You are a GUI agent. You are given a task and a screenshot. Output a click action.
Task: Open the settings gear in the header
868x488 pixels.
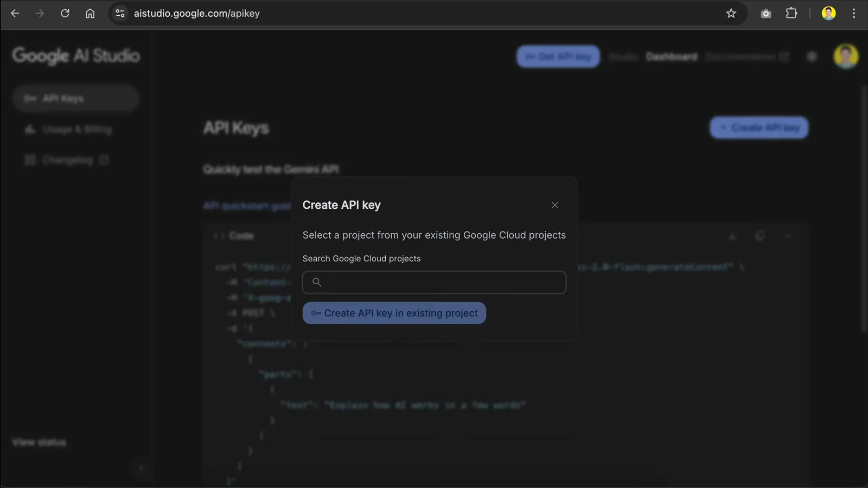pyautogui.click(x=812, y=56)
